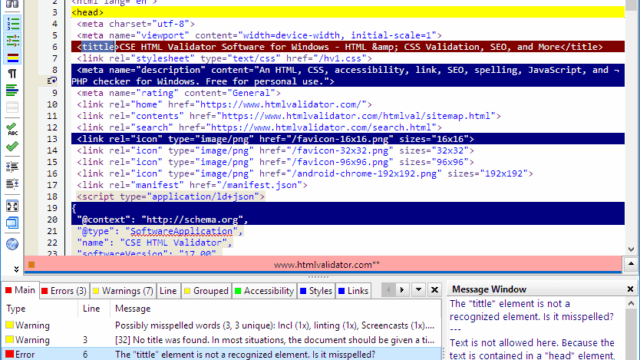Click the '@context' schema.org line
The width and height of the screenshot is (640, 360).
tap(162, 220)
